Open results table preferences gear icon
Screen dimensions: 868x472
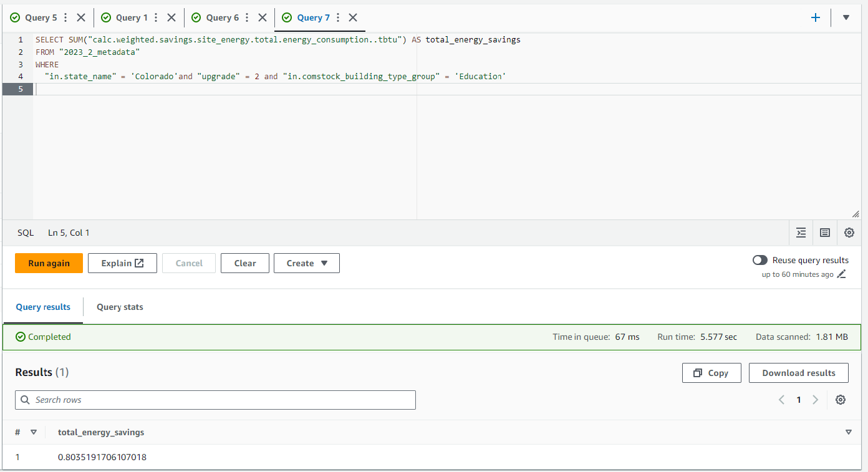(841, 400)
